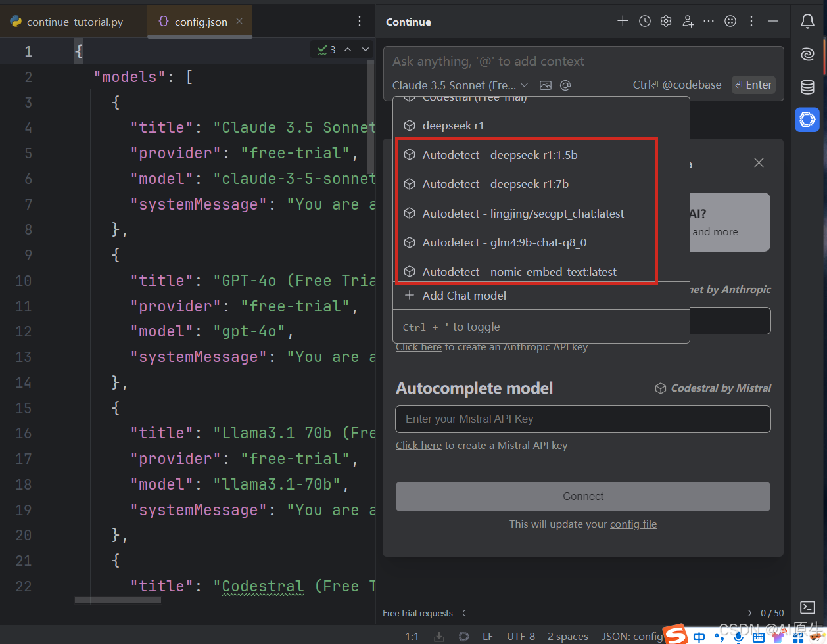Click the Continue plugin icon in right sidebar
This screenshot has height=644, width=827.
807,120
